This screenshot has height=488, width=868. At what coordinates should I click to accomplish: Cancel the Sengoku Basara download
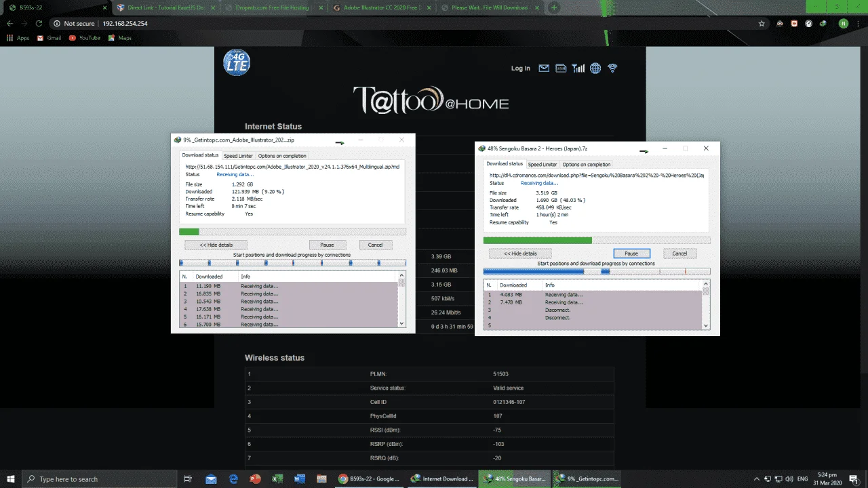pyautogui.click(x=679, y=253)
